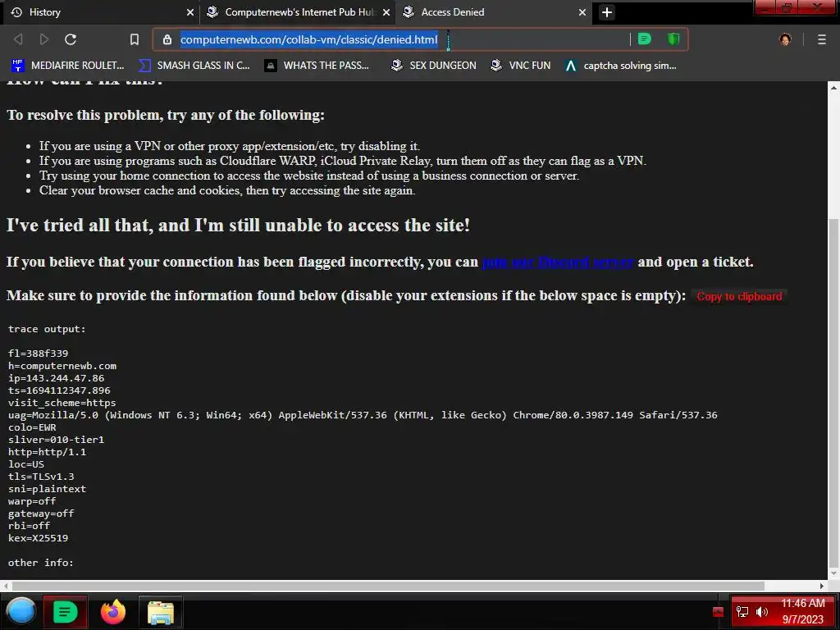
Task: Open the SMASH GLASS IN C... bookmark
Action: click(194, 66)
